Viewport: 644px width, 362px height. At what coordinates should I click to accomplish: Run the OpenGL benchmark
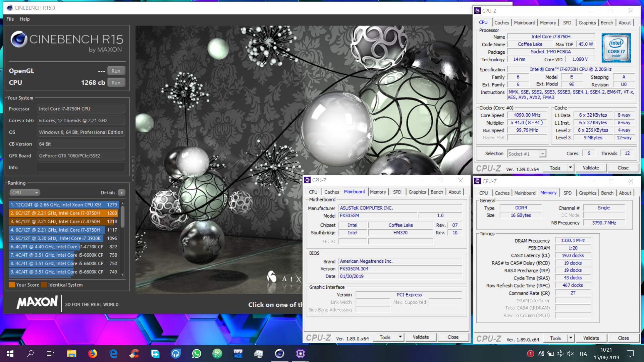coord(116,71)
